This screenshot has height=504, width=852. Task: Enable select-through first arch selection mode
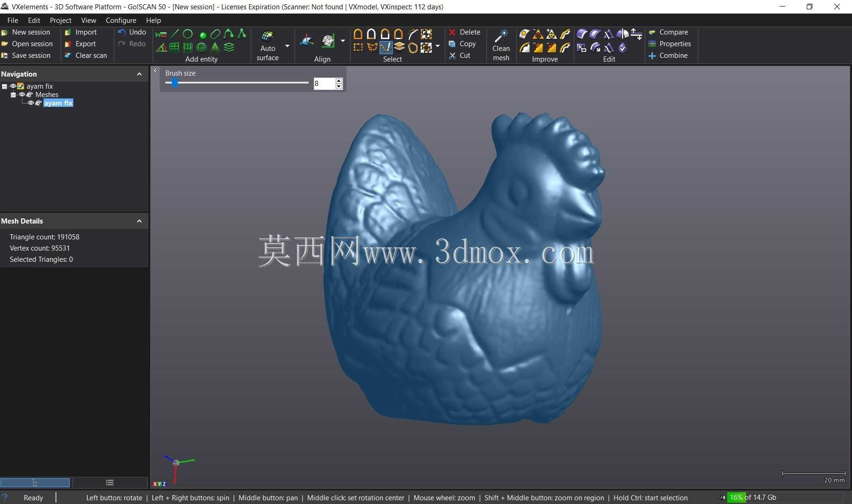click(358, 34)
